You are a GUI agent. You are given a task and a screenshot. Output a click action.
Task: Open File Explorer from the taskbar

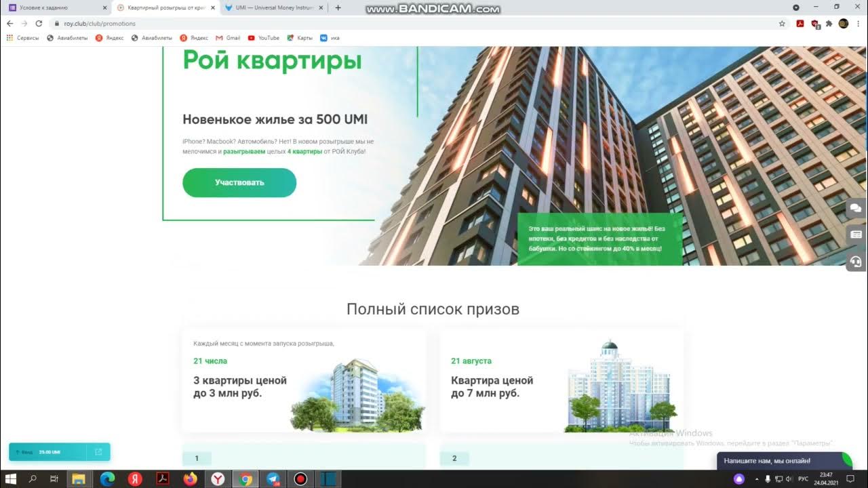pos(79,479)
